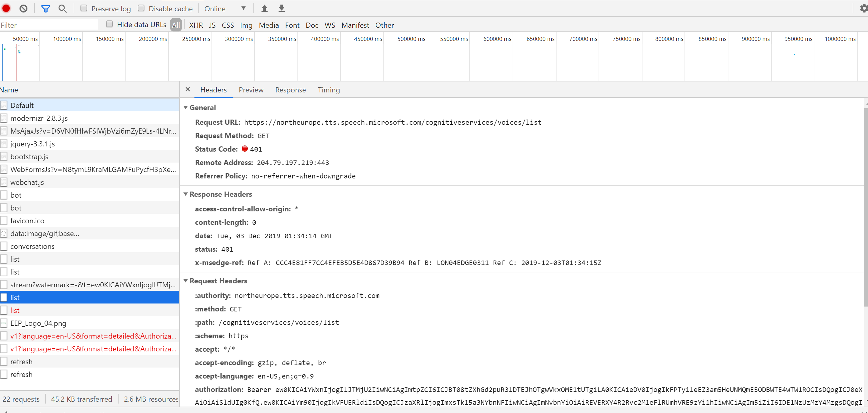Filter requests by XHR type

pos(196,25)
